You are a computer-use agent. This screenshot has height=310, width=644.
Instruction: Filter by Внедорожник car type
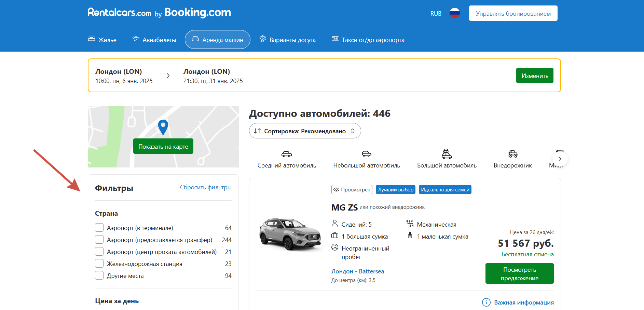pyautogui.click(x=512, y=159)
